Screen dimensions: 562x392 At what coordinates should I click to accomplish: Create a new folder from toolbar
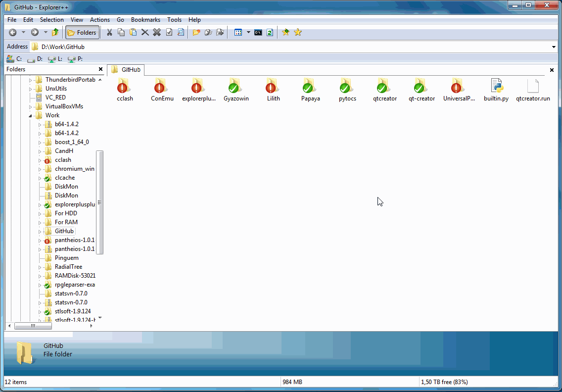tap(196, 33)
